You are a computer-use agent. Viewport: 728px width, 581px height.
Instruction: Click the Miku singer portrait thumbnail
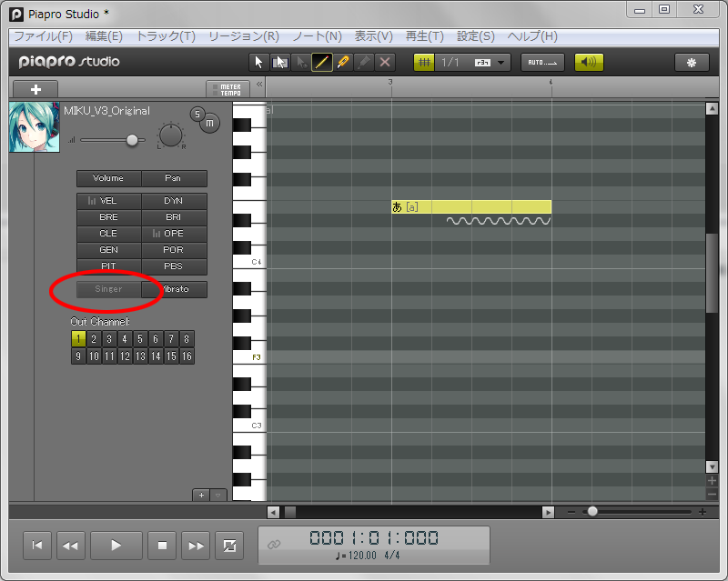point(35,127)
